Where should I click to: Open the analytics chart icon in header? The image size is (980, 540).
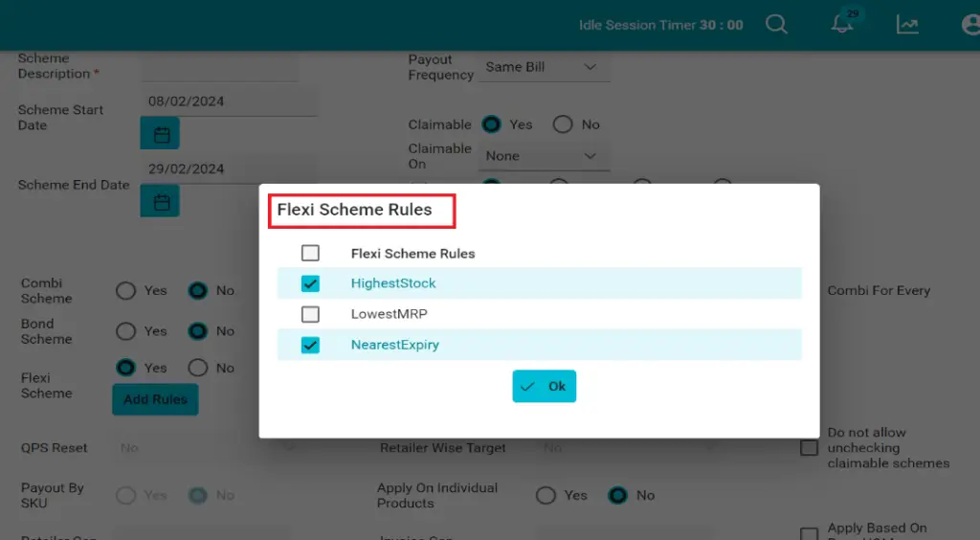click(x=907, y=25)
